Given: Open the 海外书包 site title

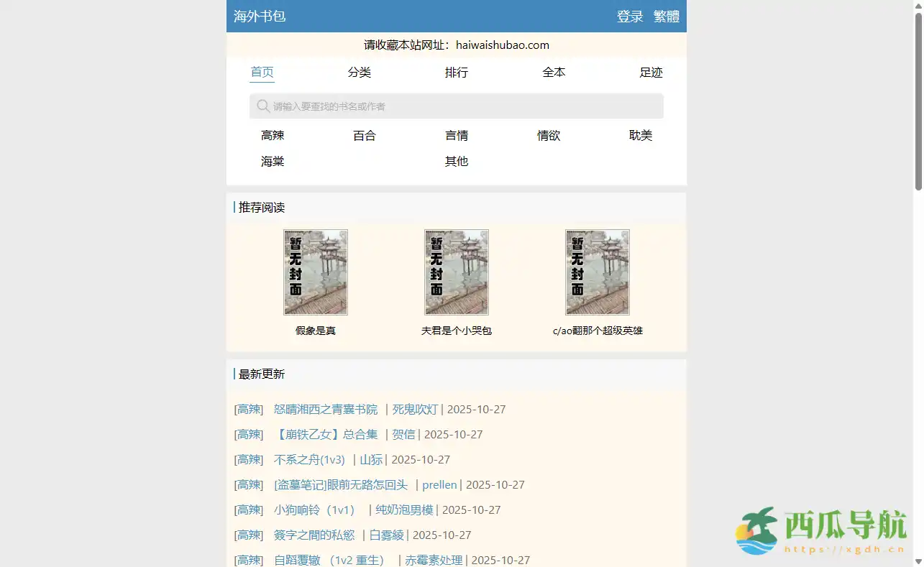Looking at the screenshot, I should pos(259,16).
